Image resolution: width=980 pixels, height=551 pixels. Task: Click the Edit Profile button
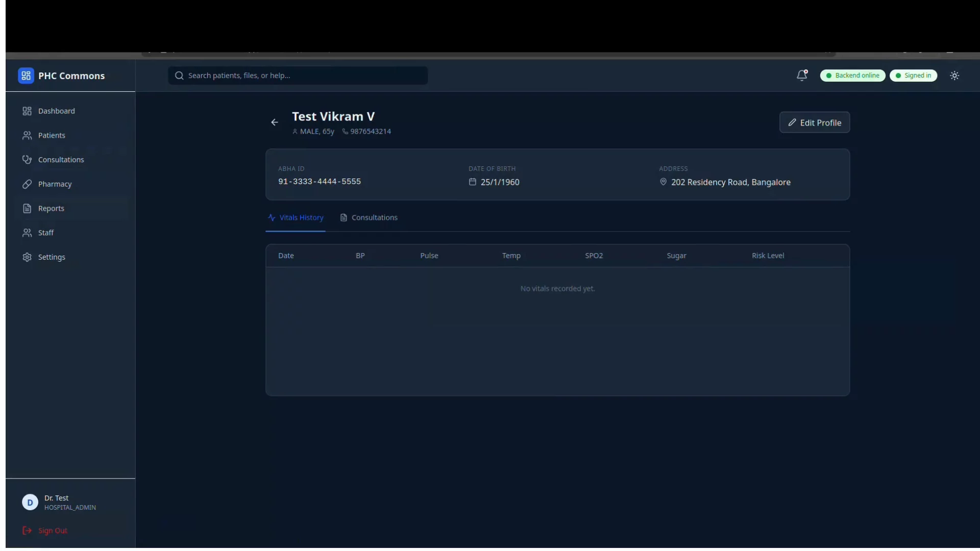[x=814, y=122]
